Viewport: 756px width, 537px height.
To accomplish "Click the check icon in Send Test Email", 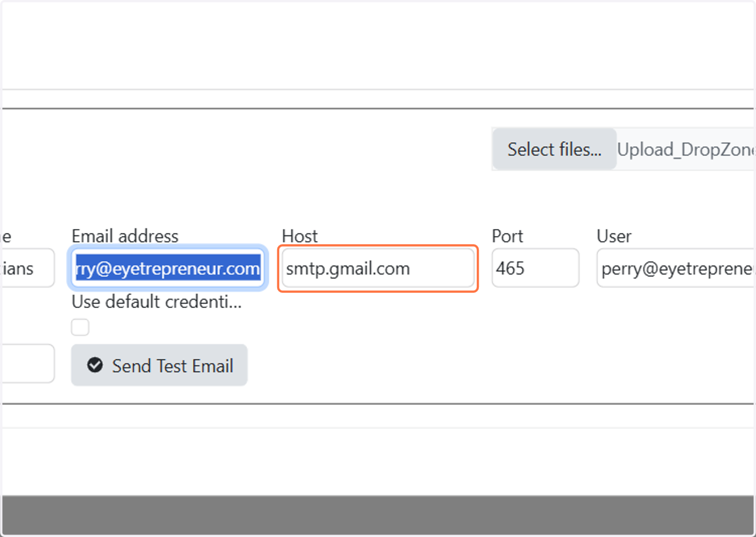I will (94, 365).
